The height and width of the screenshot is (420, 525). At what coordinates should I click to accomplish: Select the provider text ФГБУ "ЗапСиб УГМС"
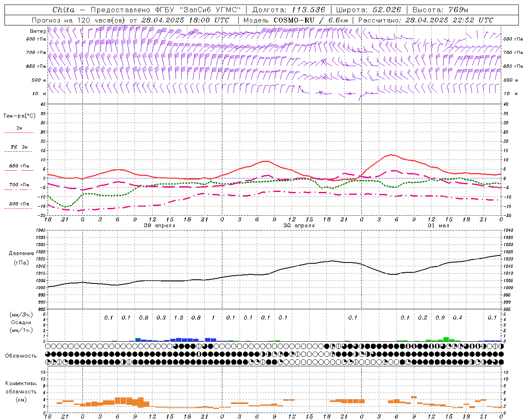point(198,10)
